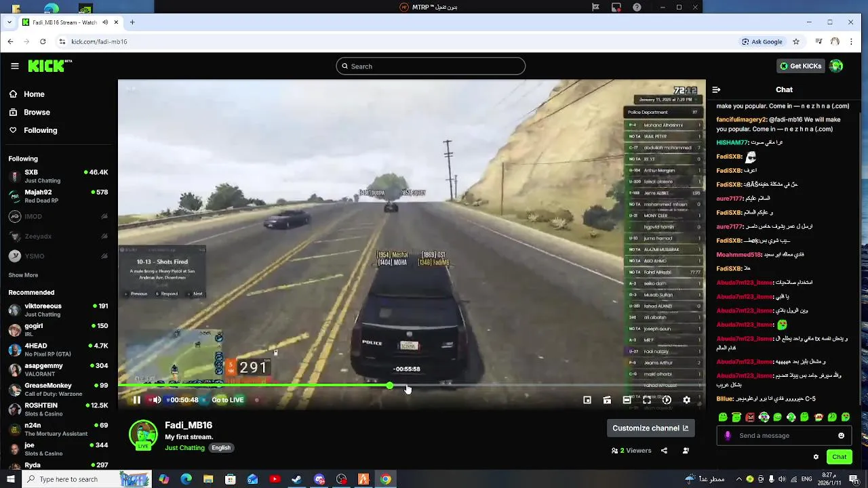This screenshot has height=488, width=868.
Task: Click previous alert in 10-13 Shots Fired popup
Action: (136, 293)
